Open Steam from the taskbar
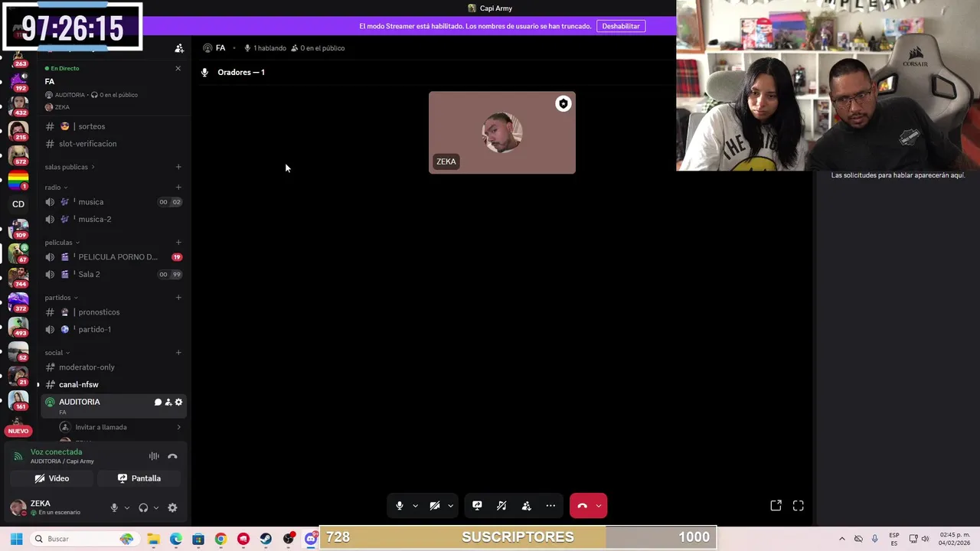Viewport: 980px width, 551px height. coord(266,539)
